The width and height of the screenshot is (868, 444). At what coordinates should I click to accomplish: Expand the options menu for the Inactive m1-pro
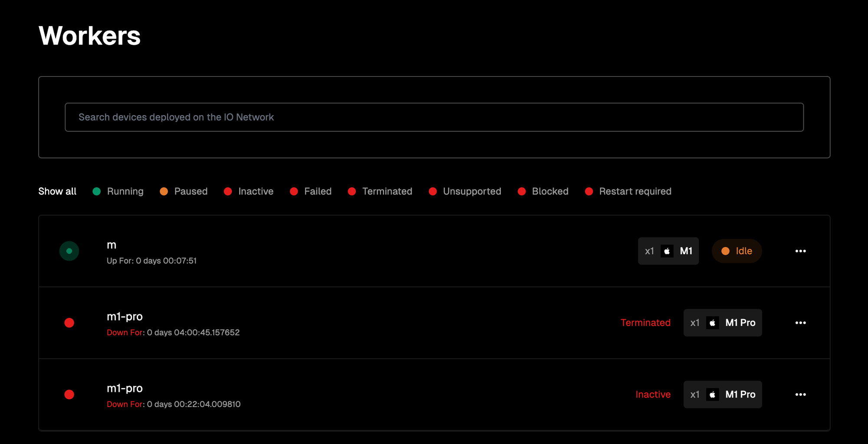[x=800, y=394]
